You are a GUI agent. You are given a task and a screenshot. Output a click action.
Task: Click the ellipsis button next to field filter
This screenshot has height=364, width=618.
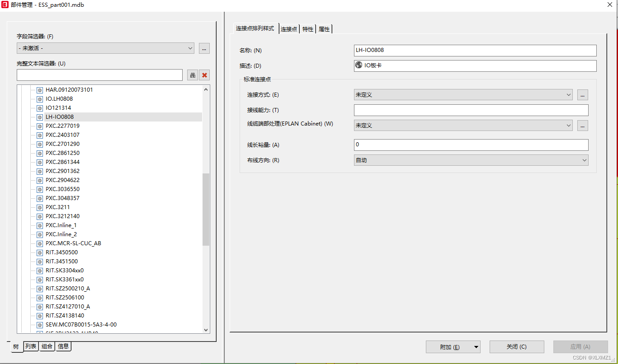pyautogui.click(x=204, y=48)
